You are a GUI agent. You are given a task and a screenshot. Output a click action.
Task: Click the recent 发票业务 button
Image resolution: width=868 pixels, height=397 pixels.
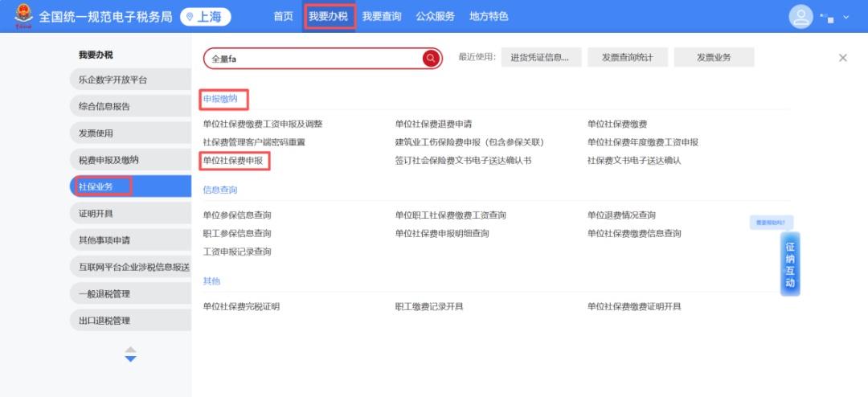pyautogui.click(x=714, y=58)
